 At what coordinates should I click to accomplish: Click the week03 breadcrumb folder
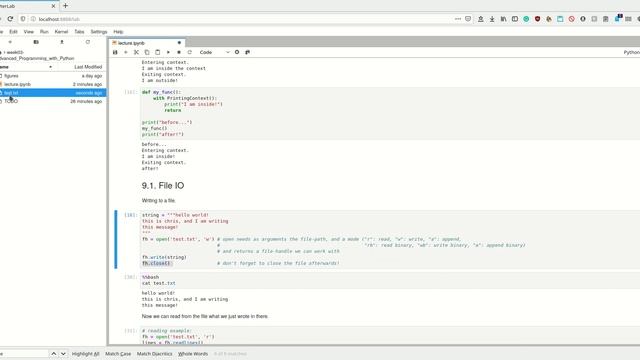(x=15, y=52)
